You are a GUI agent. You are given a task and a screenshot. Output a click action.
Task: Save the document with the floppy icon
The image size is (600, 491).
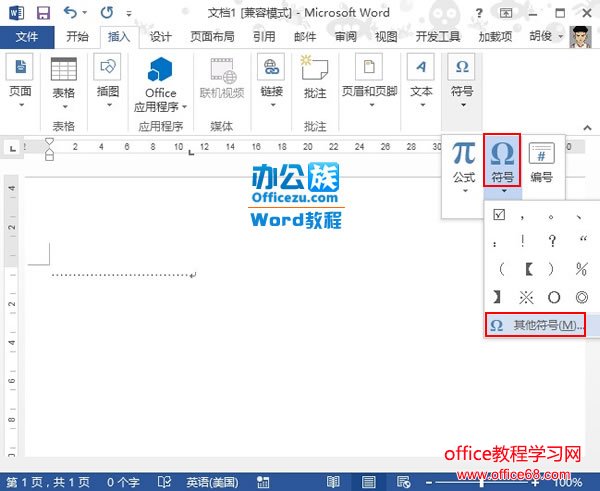click(43, 13)
